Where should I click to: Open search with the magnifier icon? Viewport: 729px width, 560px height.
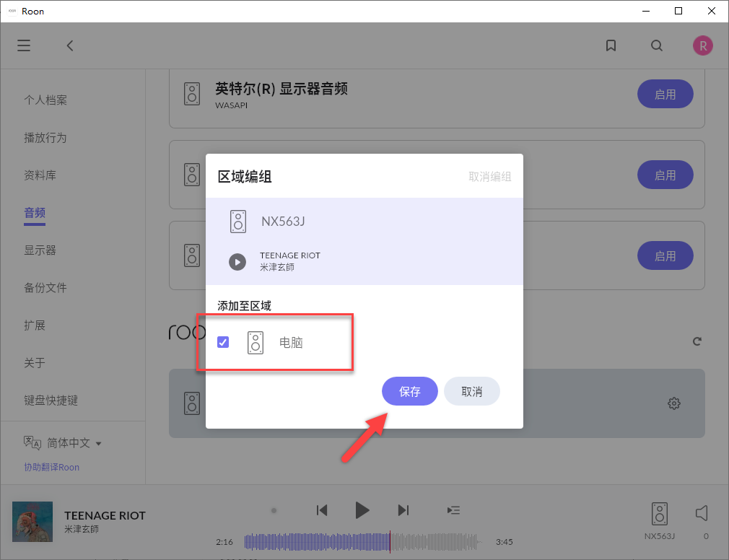(x=657, y=45)
